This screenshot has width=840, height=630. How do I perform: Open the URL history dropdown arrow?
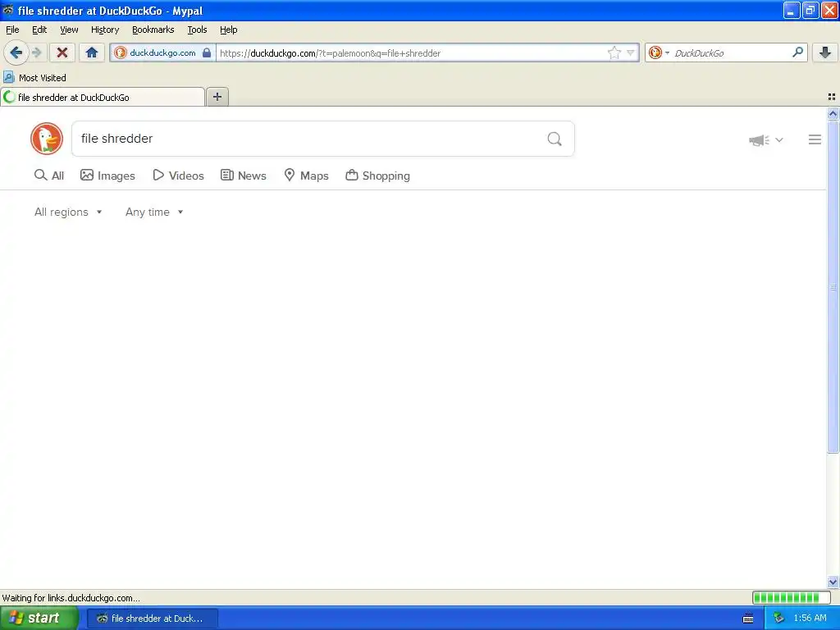coord(631,52)
